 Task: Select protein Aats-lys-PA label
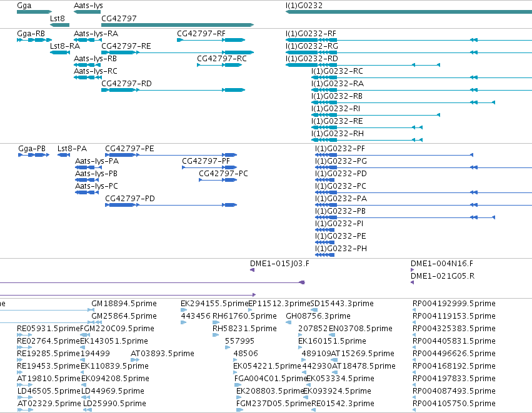tap(97, 161)
